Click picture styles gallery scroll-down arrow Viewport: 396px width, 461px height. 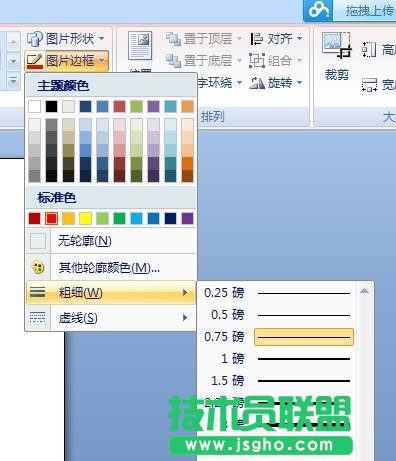(13, 61)
